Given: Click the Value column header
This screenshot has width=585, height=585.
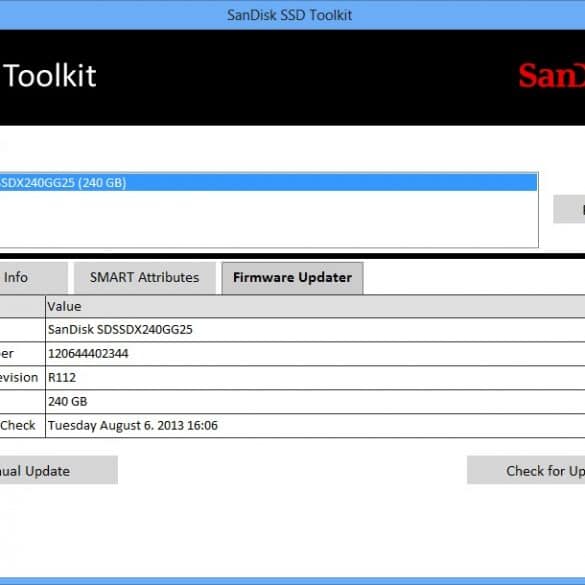Looking at the screenshot, I should 315,307.
